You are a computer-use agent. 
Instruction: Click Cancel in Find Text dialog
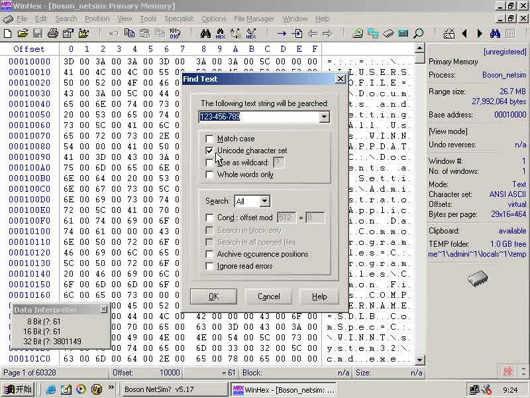pos(269,297)
